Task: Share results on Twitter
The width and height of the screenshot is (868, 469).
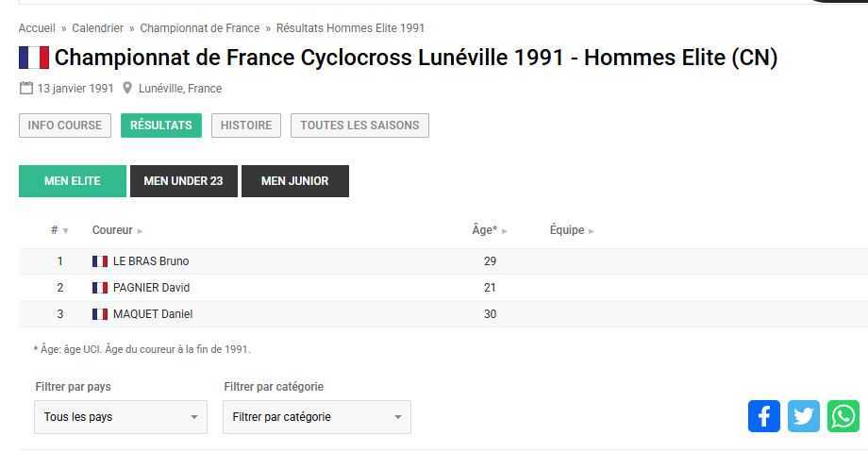Action: tap(804, 416)
